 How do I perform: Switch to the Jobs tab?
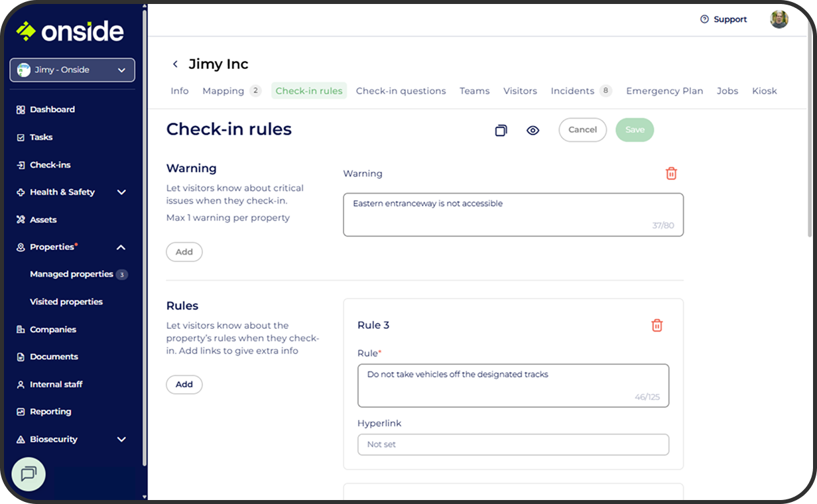click(x=727, y=91)
